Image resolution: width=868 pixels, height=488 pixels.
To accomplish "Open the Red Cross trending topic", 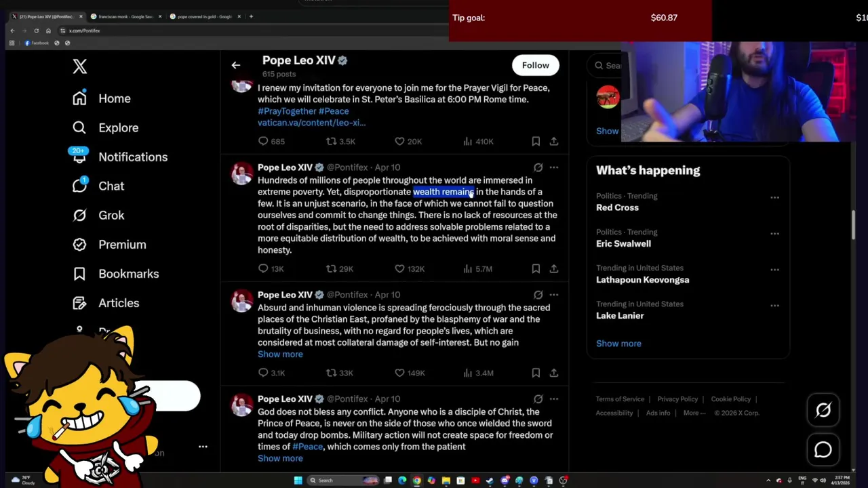I will pyautogui.click(x=617, y=207).
